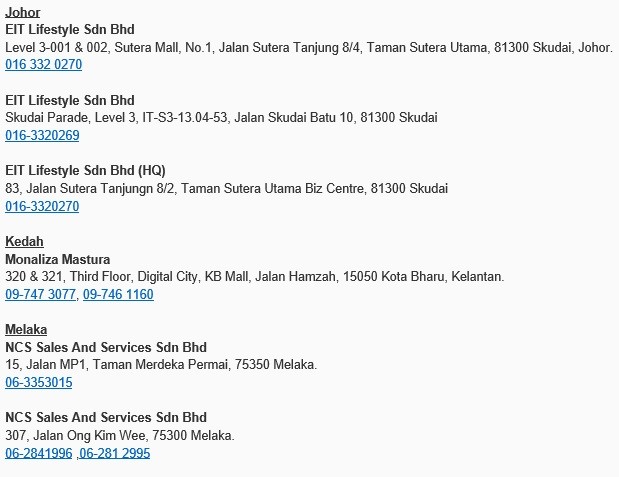Open phone link 06-281 2995
The height and width of the screenshot is (477, 619).
tap(114, 453)
